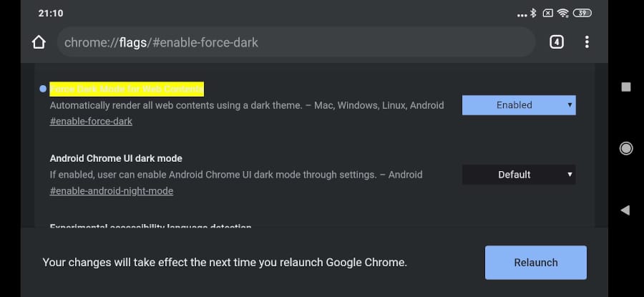Click the blue modified-flag dot indicator
The width and height of the screenshot is (644, 297).
(43, 89)
